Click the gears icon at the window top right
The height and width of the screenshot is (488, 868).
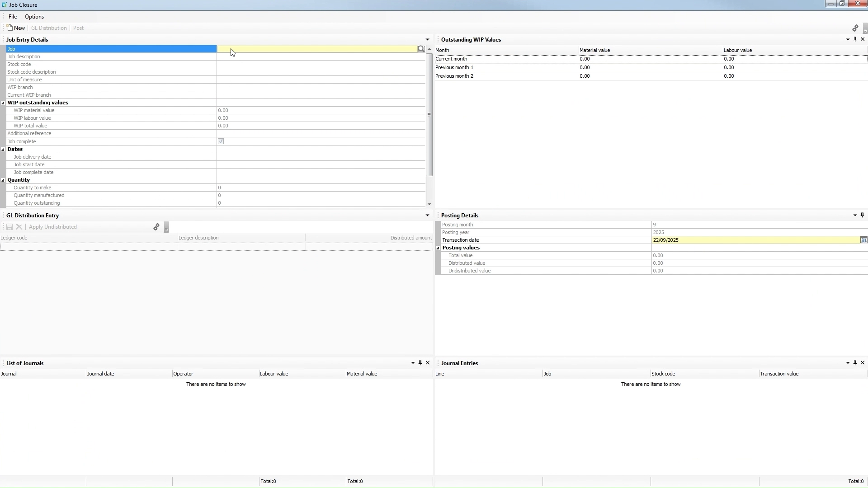tap(855, 28)
